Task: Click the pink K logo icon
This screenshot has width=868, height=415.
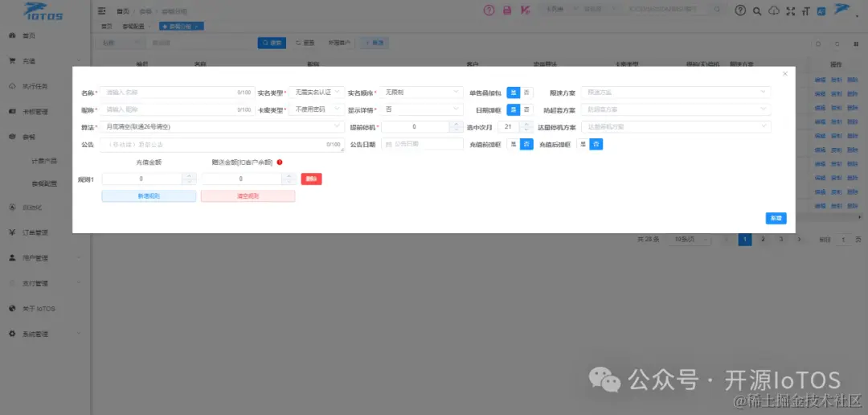Action: coord(526,10)
